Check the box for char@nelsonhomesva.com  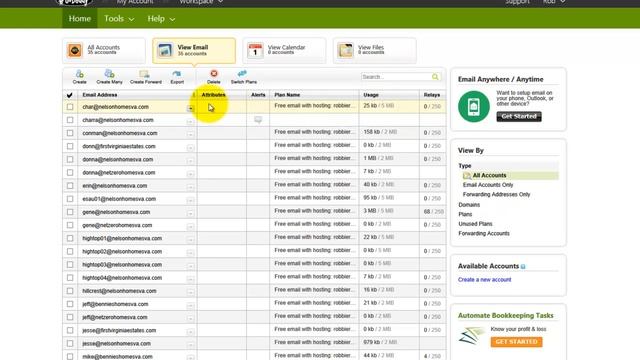point(70,107)
